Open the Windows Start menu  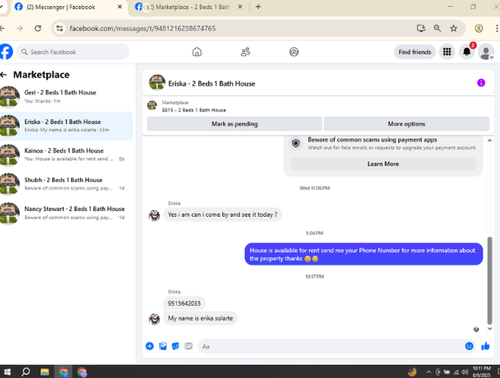7,372
